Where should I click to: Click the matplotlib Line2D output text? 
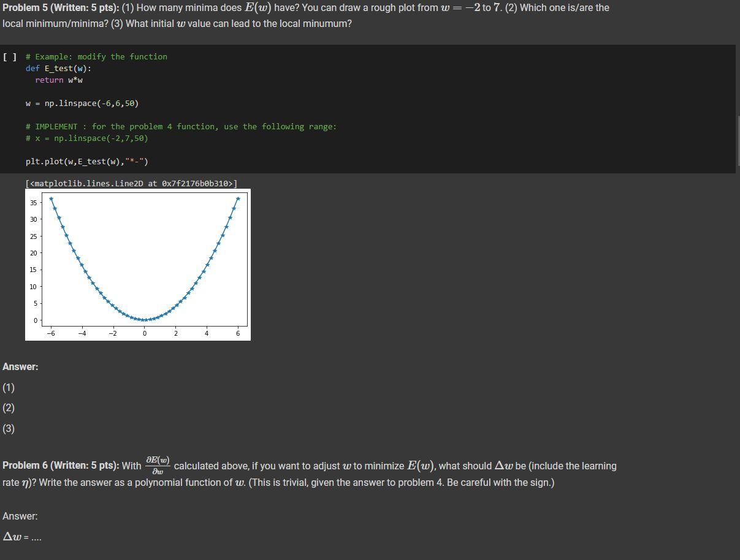point(132,183)
